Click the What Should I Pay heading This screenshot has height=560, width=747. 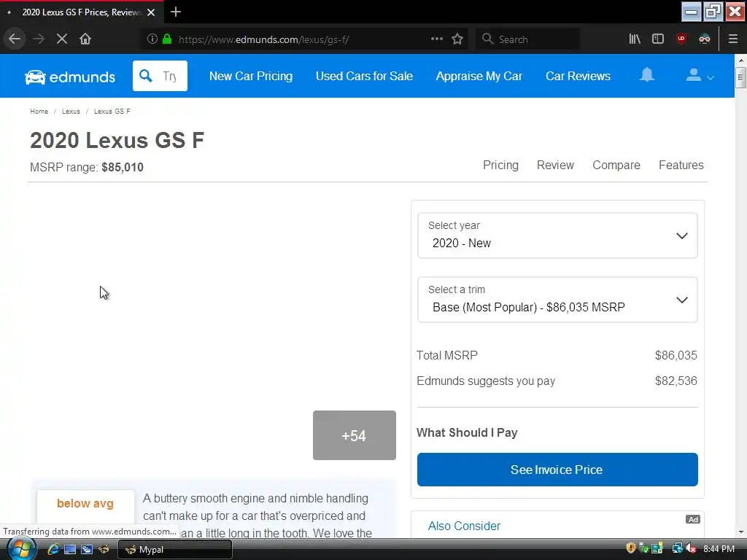click(x=467, y=432)
